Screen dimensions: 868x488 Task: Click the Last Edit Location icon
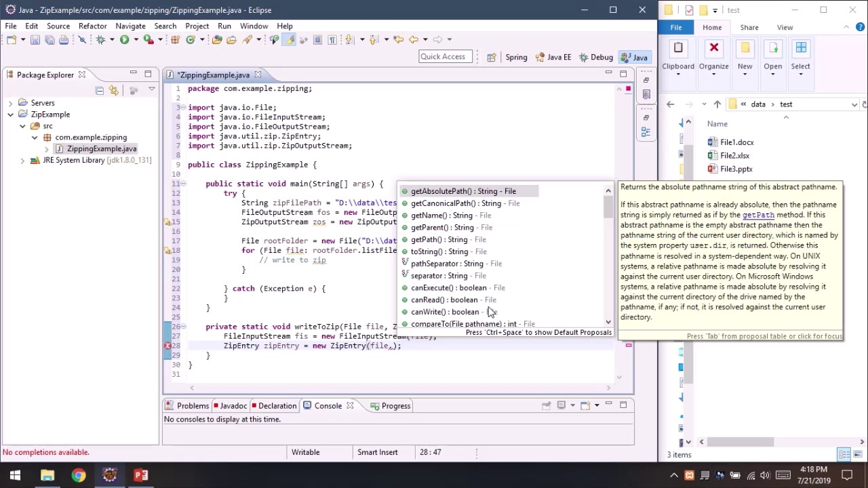398,39
